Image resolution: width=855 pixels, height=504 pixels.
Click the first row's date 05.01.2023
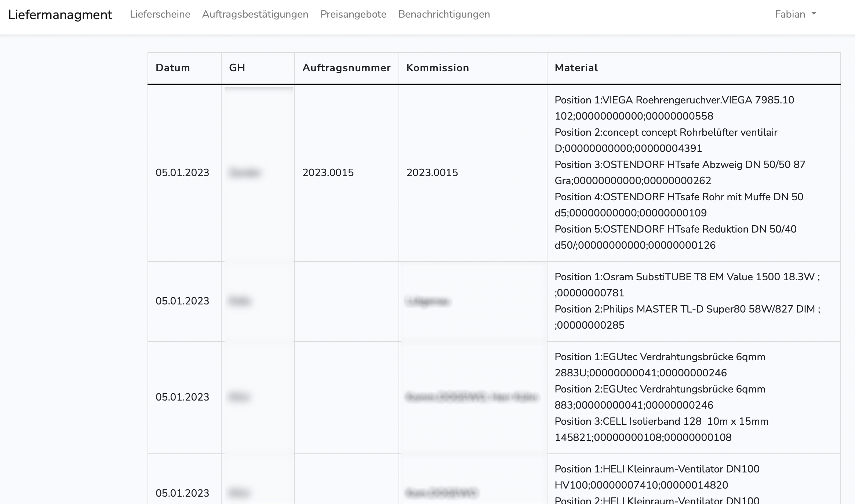[182, 173]
